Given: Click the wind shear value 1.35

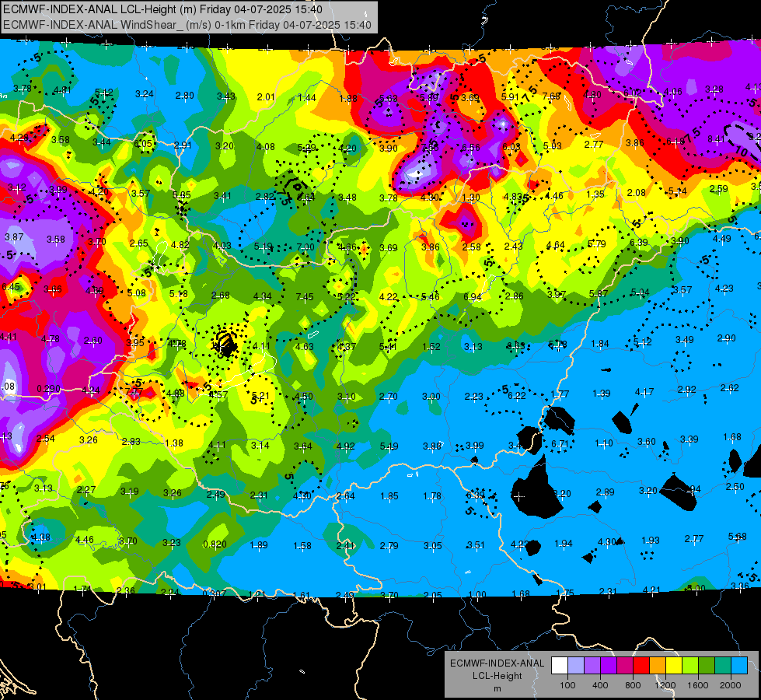Looking at the screenshot, I should [x=595, y=194].
